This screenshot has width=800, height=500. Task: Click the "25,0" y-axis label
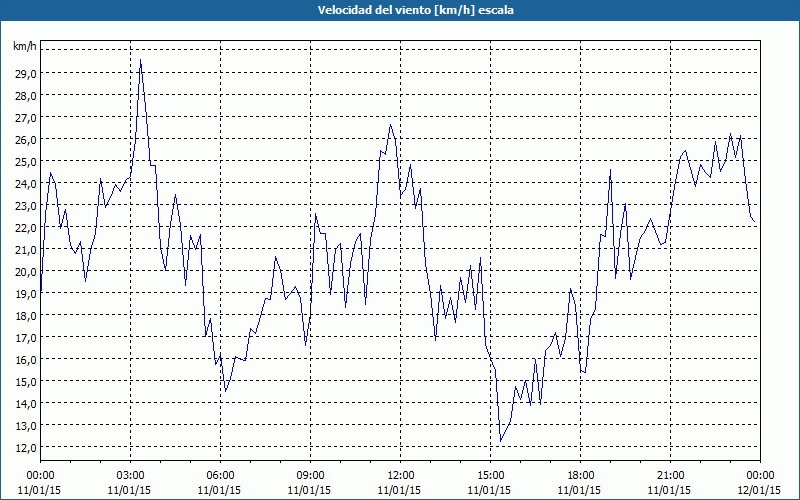26,162
